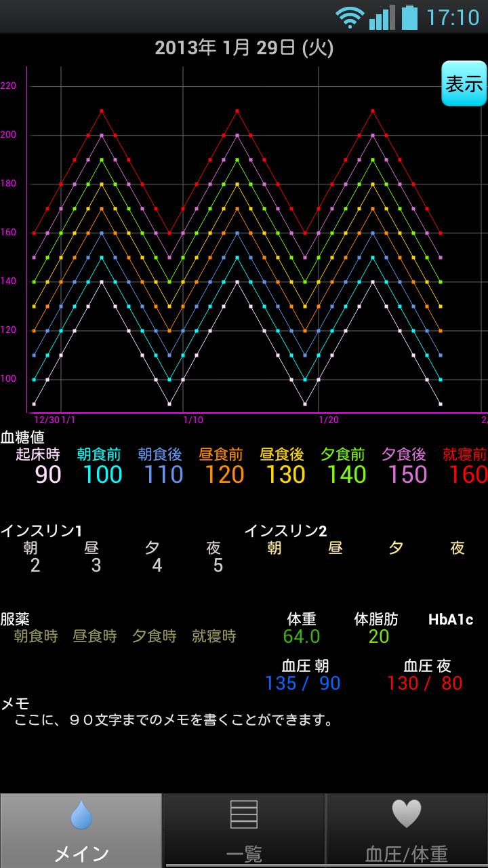Image resolution: width=488 pixels, height=868 pixels.
Task: Select the 体脂肪 value 20
Action: pos(379,636)
